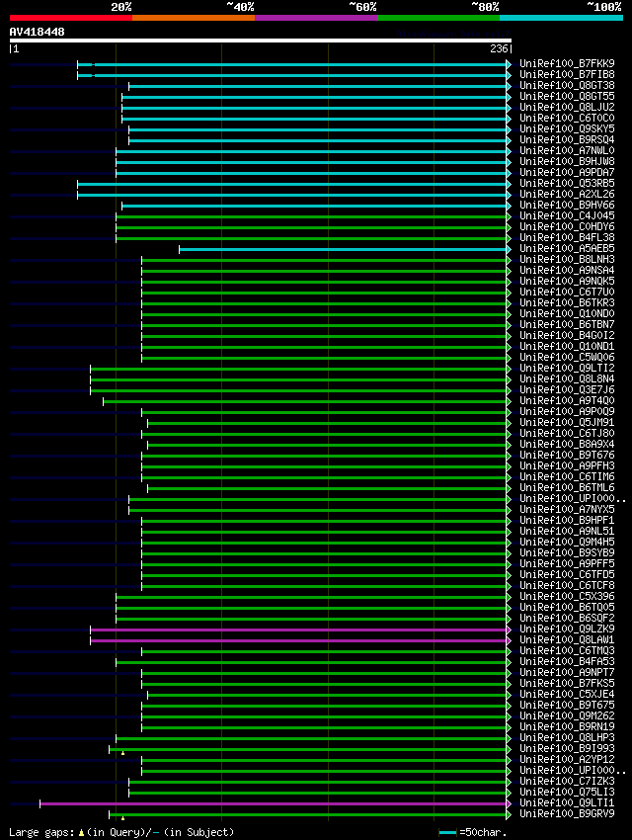Select the UniRef100_C5X396 label

point(567,597)
